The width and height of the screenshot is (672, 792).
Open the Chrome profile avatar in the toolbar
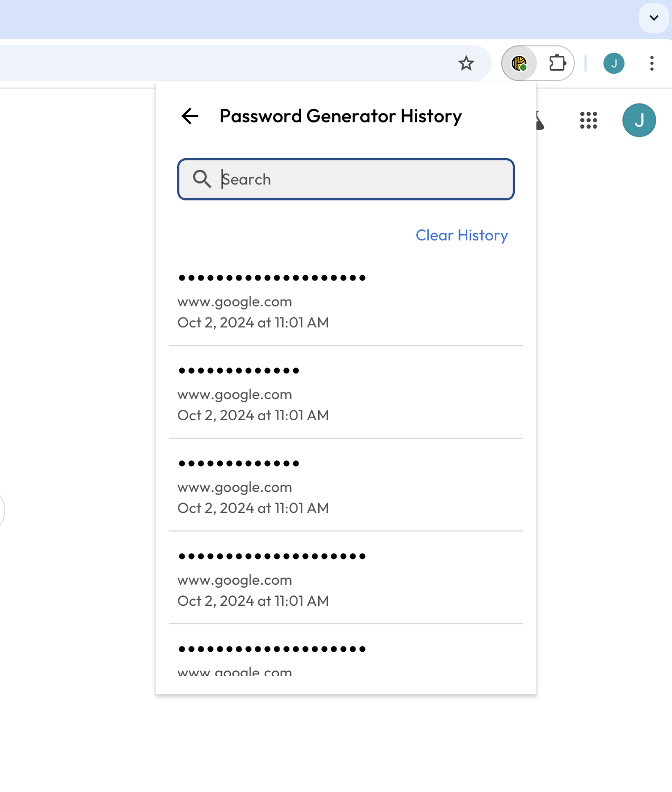point(614,64)
